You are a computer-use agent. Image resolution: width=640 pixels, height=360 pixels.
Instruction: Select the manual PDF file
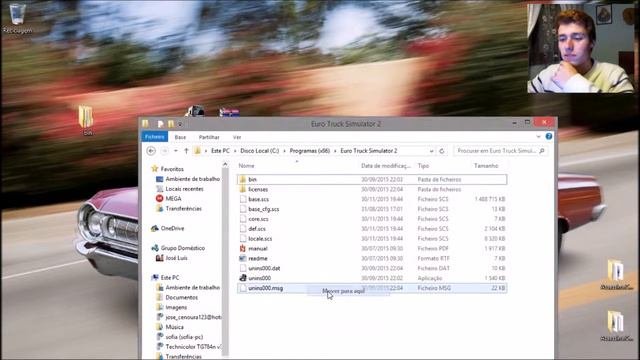(x=372, y=249)
